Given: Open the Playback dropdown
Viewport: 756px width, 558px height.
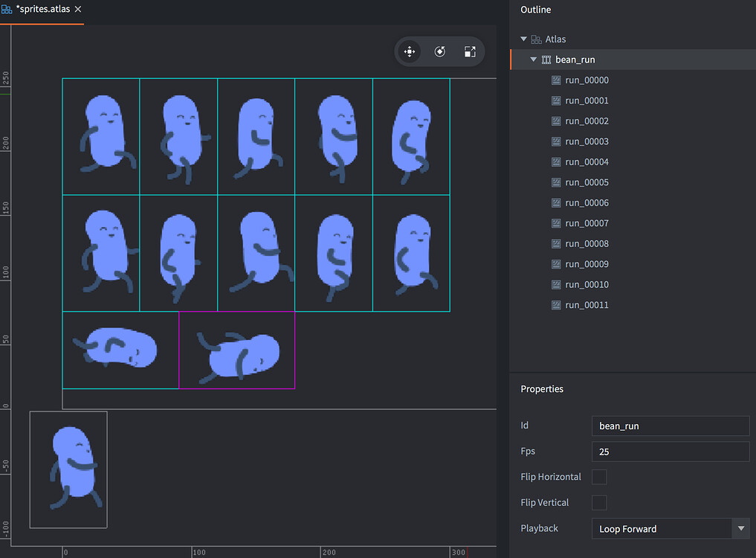Looking at the screenshot, I should 740,528.
